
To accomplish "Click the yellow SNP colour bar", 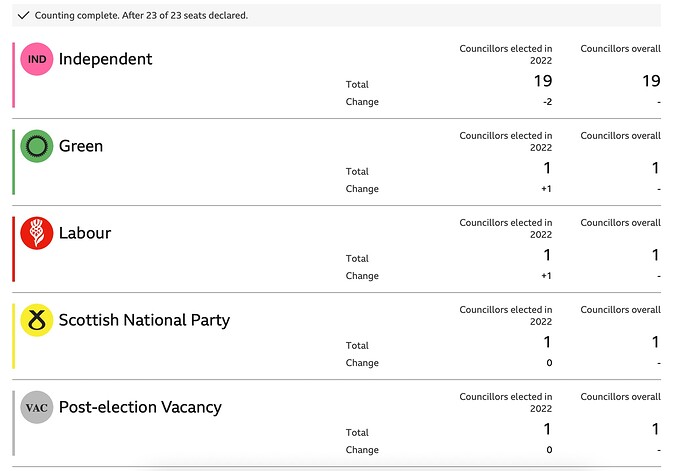I will 14,336.
